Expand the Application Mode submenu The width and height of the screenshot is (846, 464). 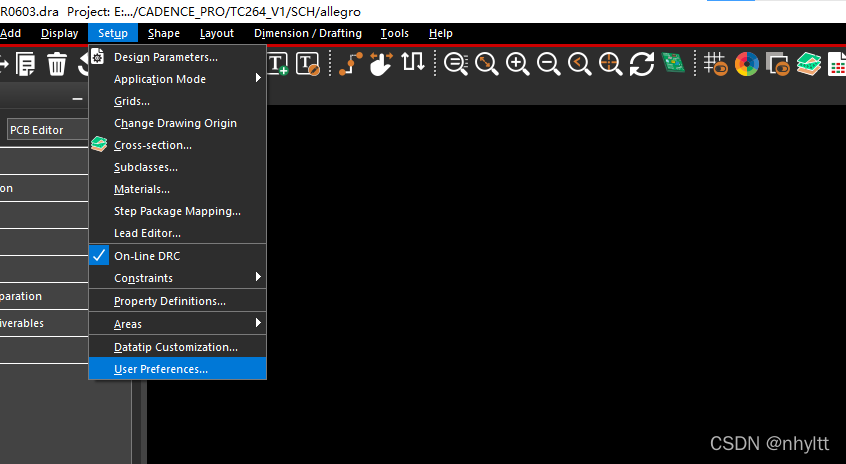[160, 79]
